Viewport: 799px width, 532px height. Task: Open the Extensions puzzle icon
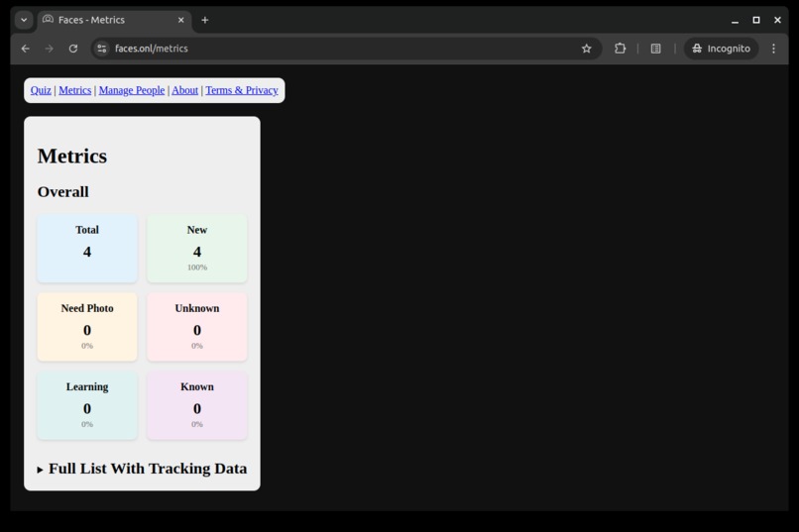pyautogui.click(x=620, y=49)
